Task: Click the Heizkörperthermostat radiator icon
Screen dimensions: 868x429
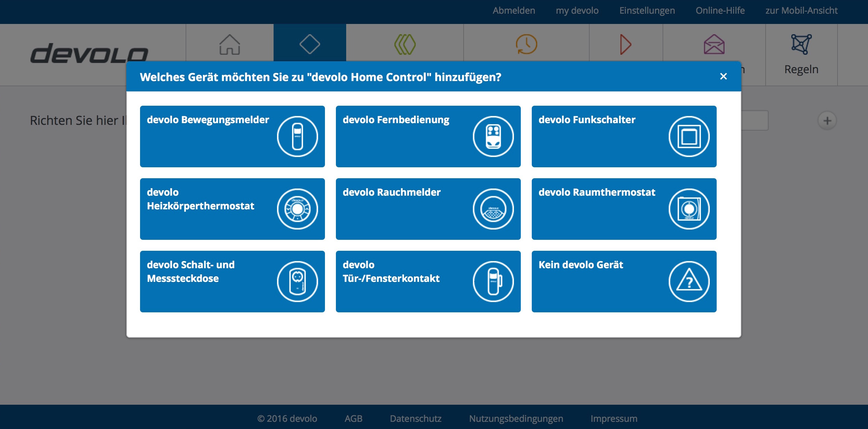Action: [x=297, y=209]
